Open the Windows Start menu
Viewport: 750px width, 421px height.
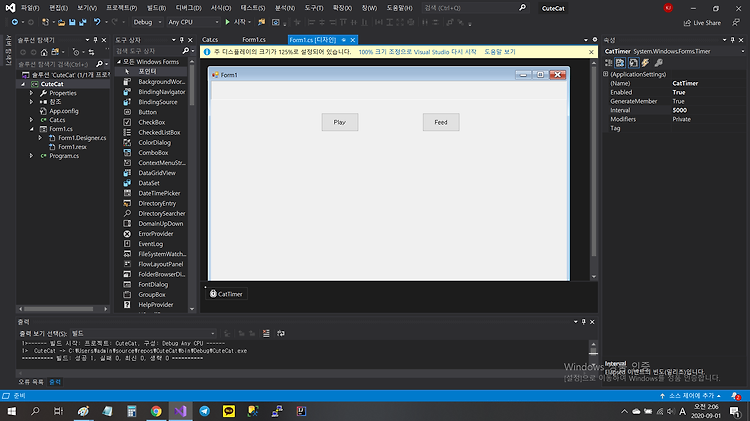[11, 411]
